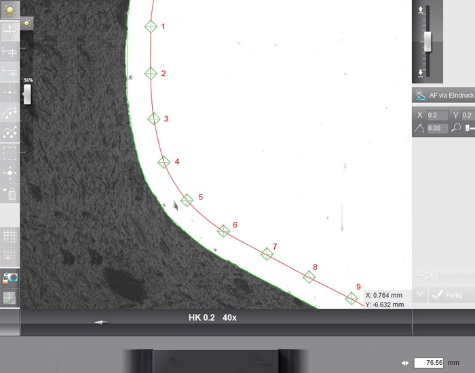475x373 pixels.
Task: Click the delete point trash icon
Action: pos(10,194)
